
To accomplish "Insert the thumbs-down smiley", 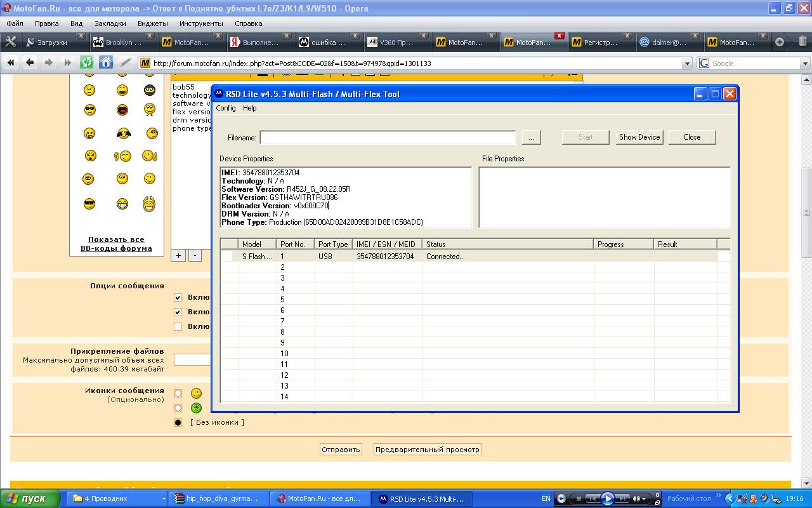I will (122, 156).
